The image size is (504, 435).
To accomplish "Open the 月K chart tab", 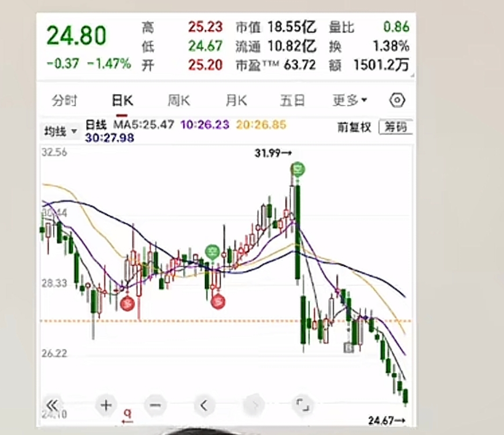I will click(x=236, y=101).
